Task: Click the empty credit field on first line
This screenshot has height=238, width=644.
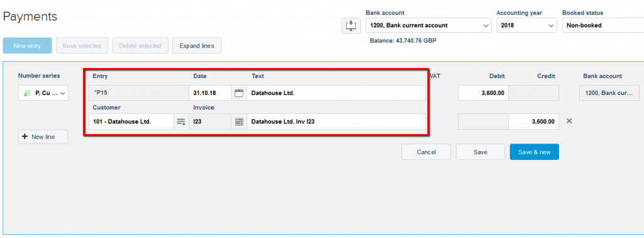Action: (x=533, y=93)
